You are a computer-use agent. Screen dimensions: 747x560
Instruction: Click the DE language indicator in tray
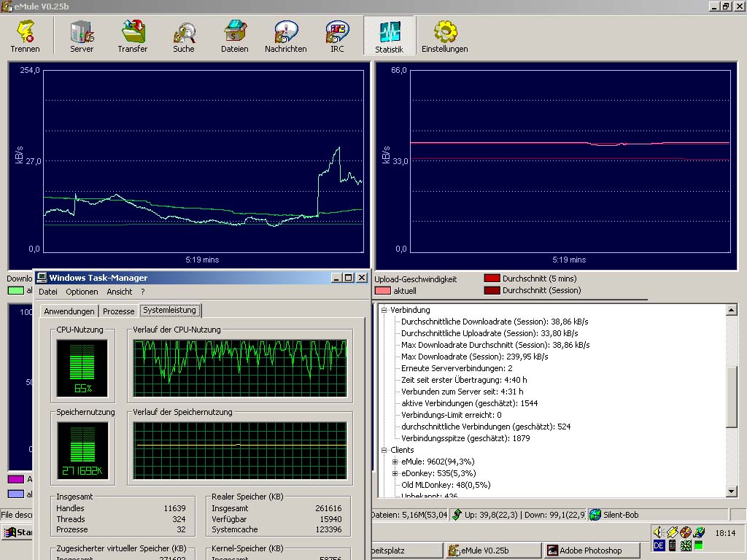(x=659, y=545)
